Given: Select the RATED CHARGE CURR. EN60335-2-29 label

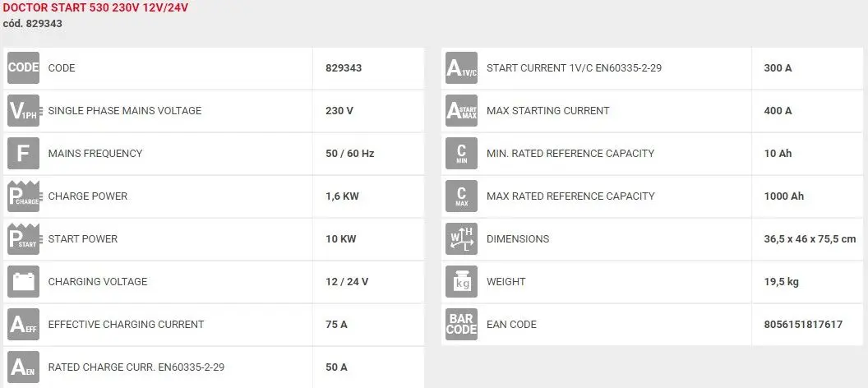Looking at the screenshot, I should (x=136, y=367).
